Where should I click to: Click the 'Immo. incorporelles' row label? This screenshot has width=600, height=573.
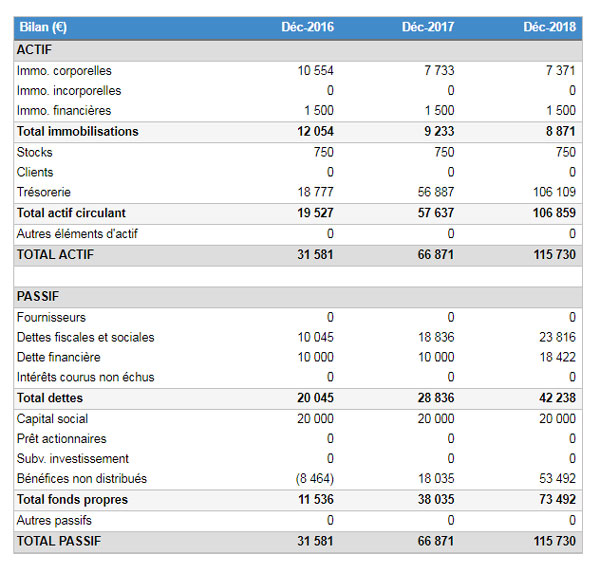pos(69,91)
